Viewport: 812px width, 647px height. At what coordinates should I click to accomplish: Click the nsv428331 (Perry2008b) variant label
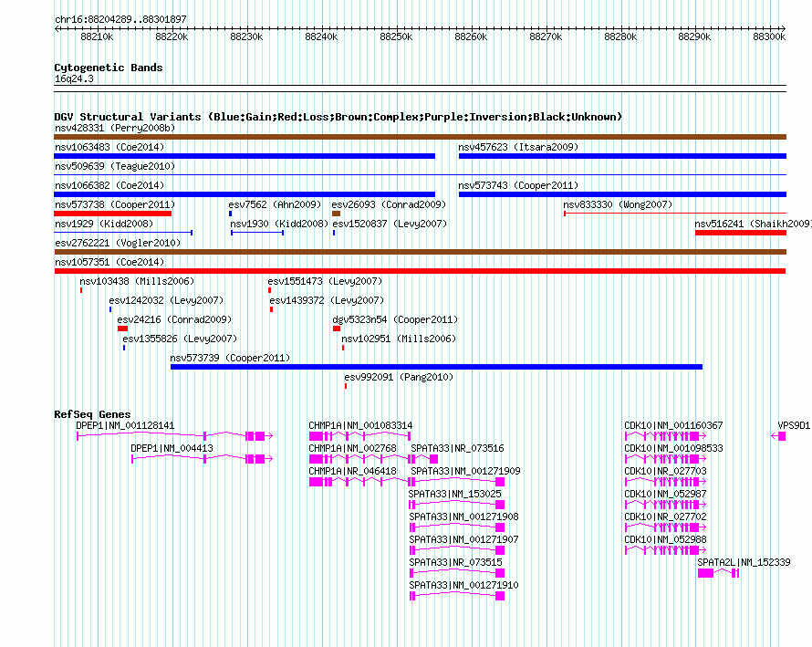(x=115, y=128)
